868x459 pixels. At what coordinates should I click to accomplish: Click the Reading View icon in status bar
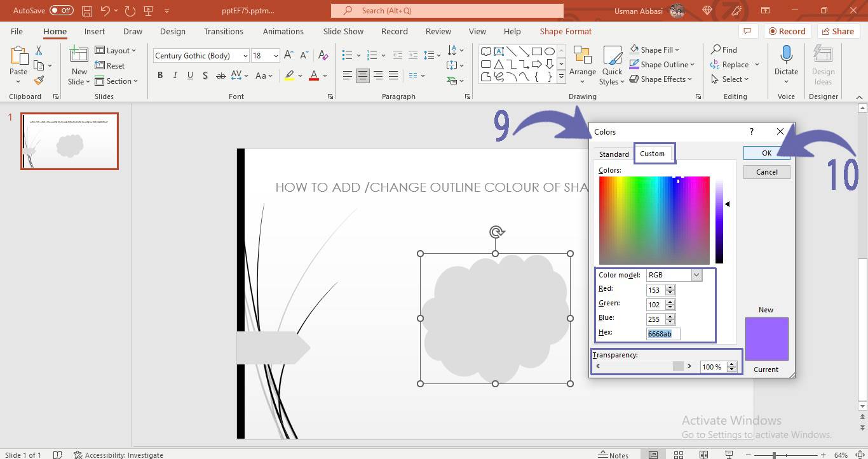[x=704, y=455]
